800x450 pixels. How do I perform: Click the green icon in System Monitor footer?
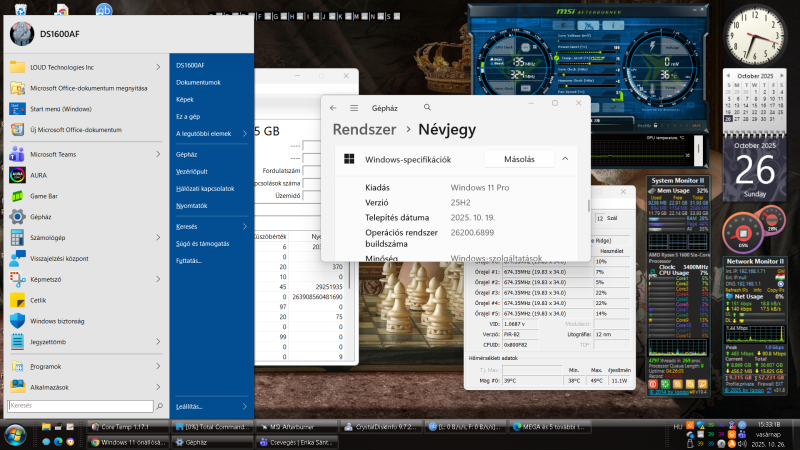pyautogui.click(x=665, y=384)
